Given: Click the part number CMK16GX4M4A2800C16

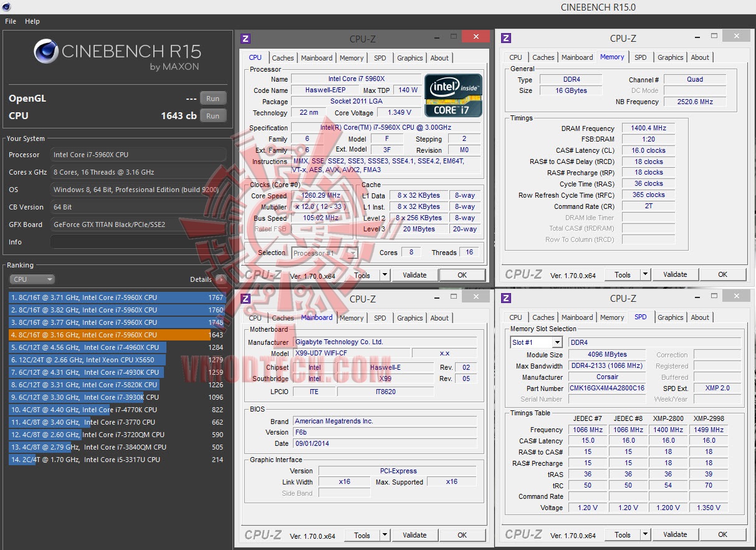Looking at the screenshot, I should (607, 388).
